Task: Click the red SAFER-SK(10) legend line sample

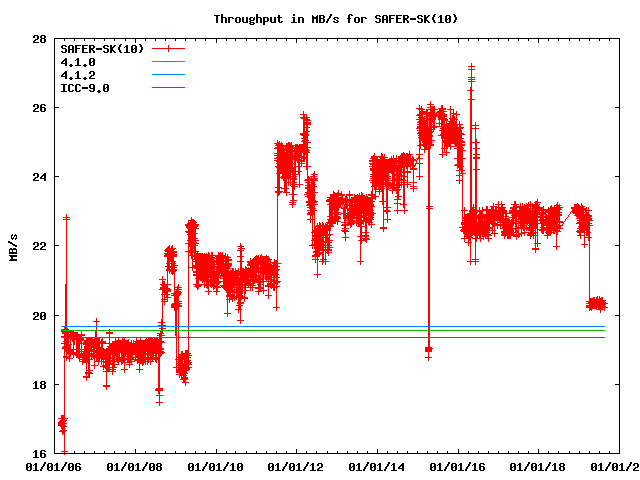Action: (x=169, y=48)
